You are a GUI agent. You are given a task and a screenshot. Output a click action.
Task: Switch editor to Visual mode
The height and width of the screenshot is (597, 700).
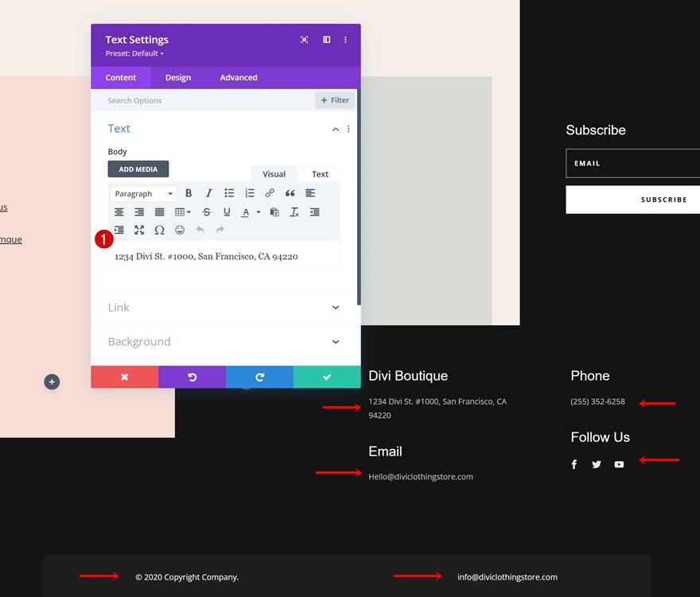[x=274, y=174]
